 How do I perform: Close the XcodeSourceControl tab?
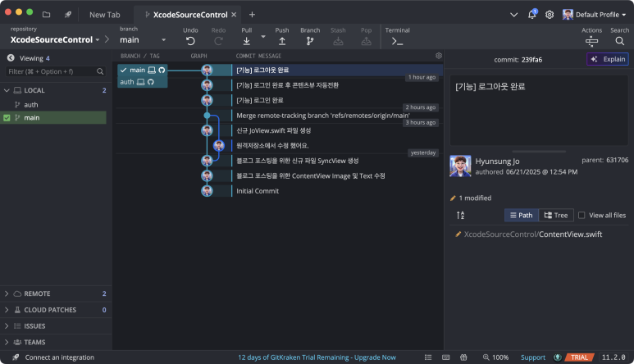234,15
